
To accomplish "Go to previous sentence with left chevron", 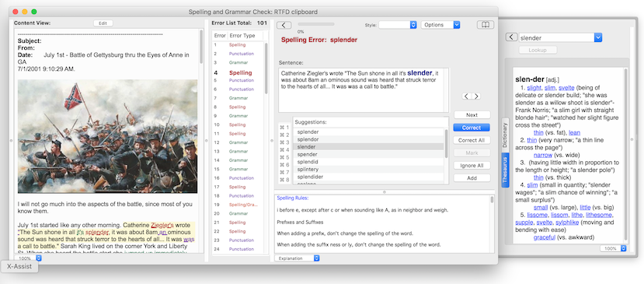I will point(467,96).
